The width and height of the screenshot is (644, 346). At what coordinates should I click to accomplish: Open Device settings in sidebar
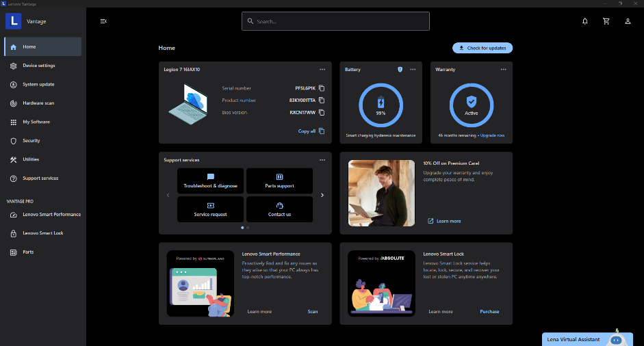pyautogui.click(x=42, y=66)
